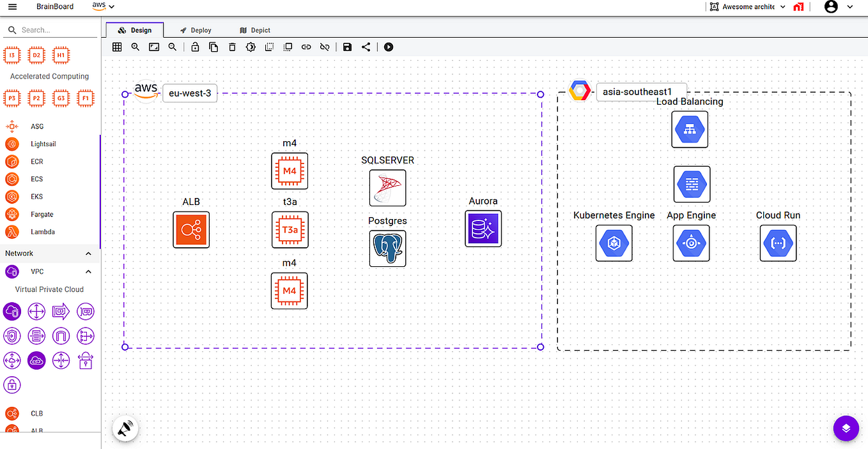Image resolution: width=868 pixels, height=449 pixels.
Task: Click the save design icon in toolbar
Action: [x=347, y=47]
